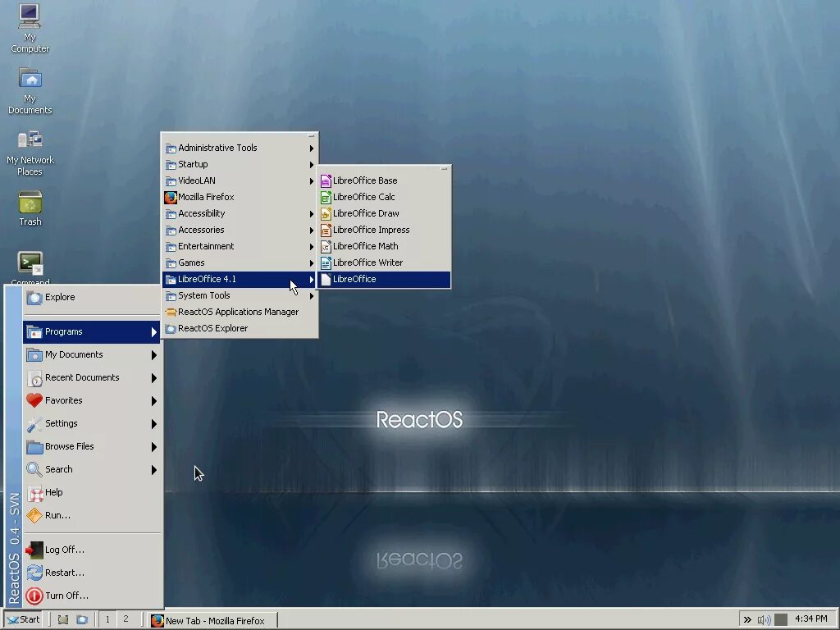Click Explore in the Start menu
This screenshot has width=840, height=630.
[92, 297]
